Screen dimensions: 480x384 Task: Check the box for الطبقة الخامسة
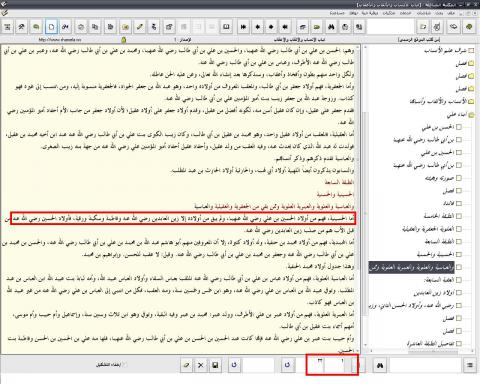click(x=459, y=216)
